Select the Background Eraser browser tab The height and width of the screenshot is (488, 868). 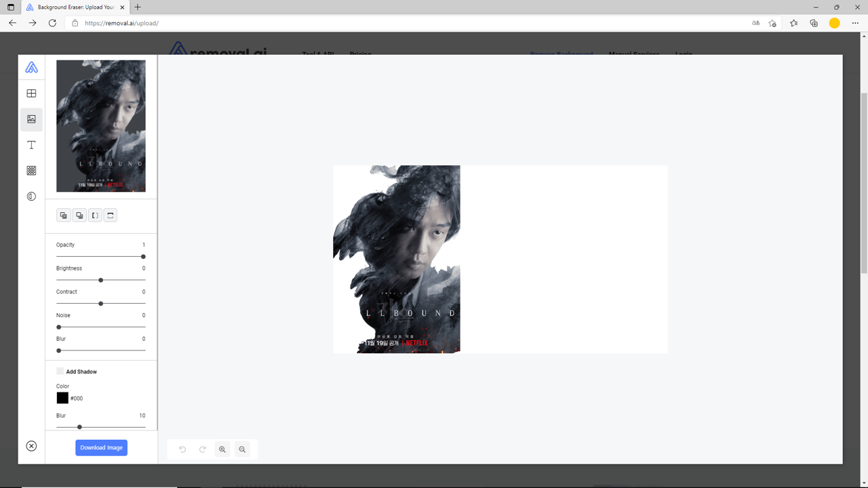pos(76,7)
